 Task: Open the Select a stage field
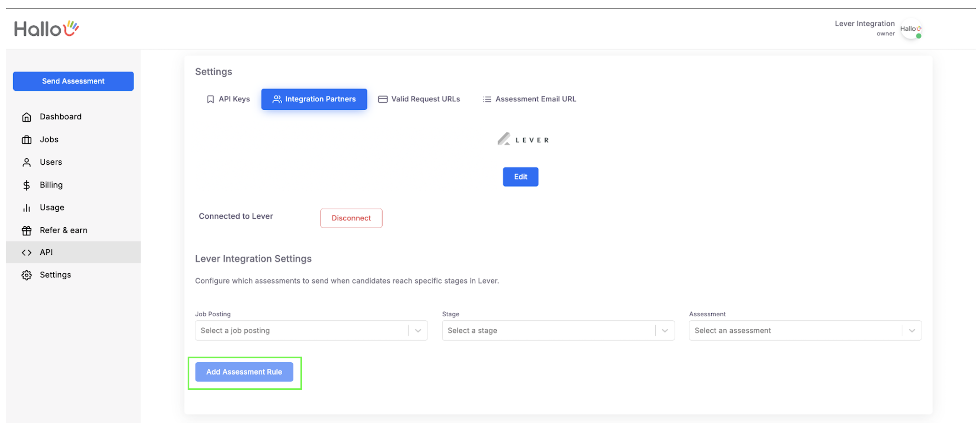coord(558,330)
